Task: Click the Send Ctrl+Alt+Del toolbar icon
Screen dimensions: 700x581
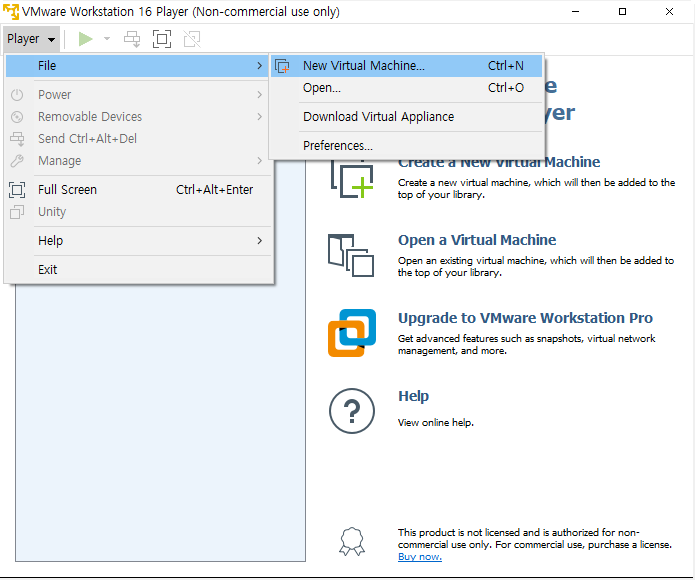Action: tap(132, 39)
